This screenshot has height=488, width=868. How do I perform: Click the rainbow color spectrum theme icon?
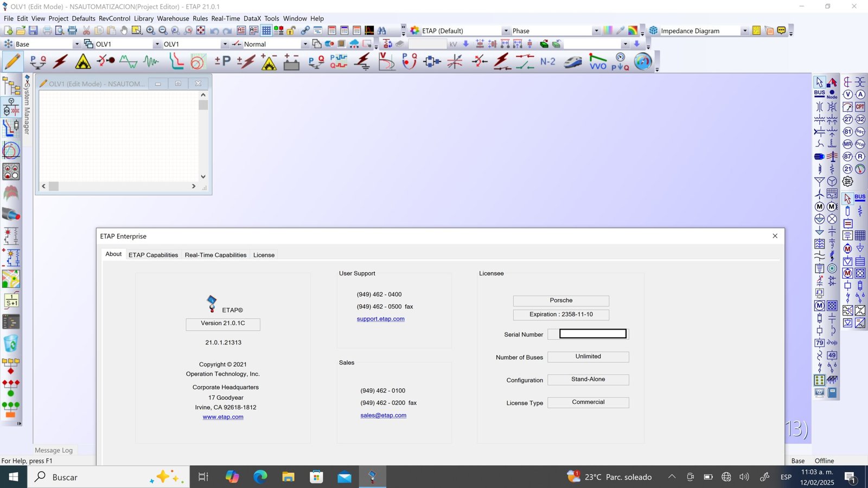pos(633,30)
